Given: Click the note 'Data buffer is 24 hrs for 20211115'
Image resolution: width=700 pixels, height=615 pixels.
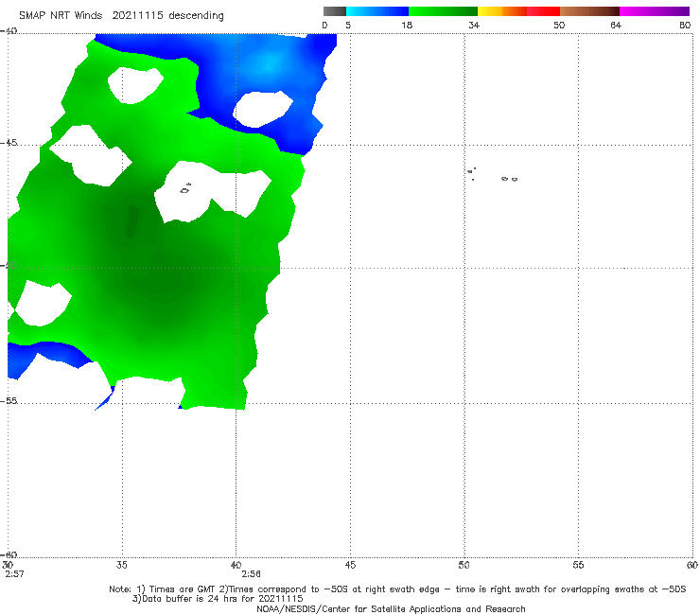Looking at the screenshot, I should 218,599.
